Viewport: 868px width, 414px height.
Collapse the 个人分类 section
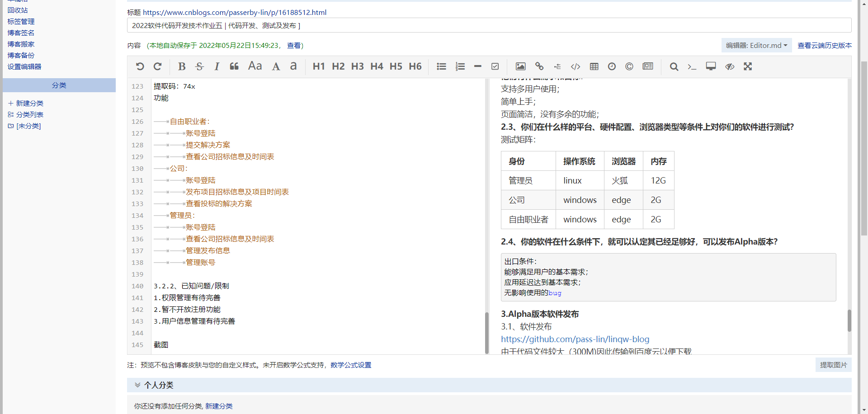(137, 385)
